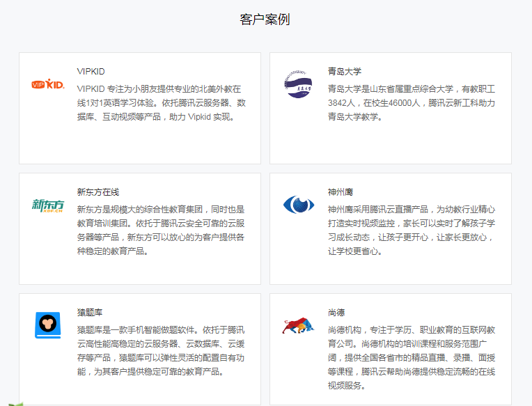Click the 客户案例 section heading
This screenshot has width=532, height=406.
[265, 19]
